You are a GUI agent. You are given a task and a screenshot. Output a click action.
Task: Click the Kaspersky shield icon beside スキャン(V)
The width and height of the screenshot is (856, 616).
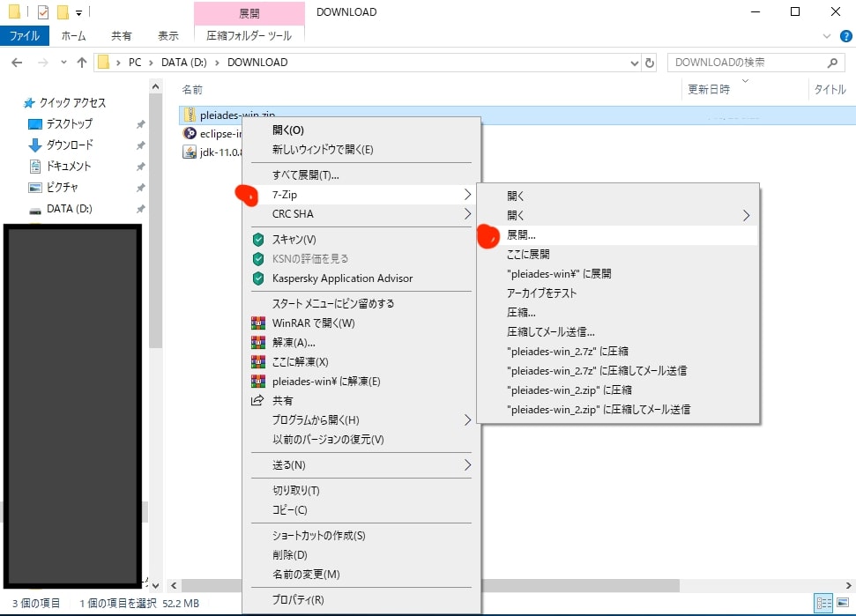(258, 240)
